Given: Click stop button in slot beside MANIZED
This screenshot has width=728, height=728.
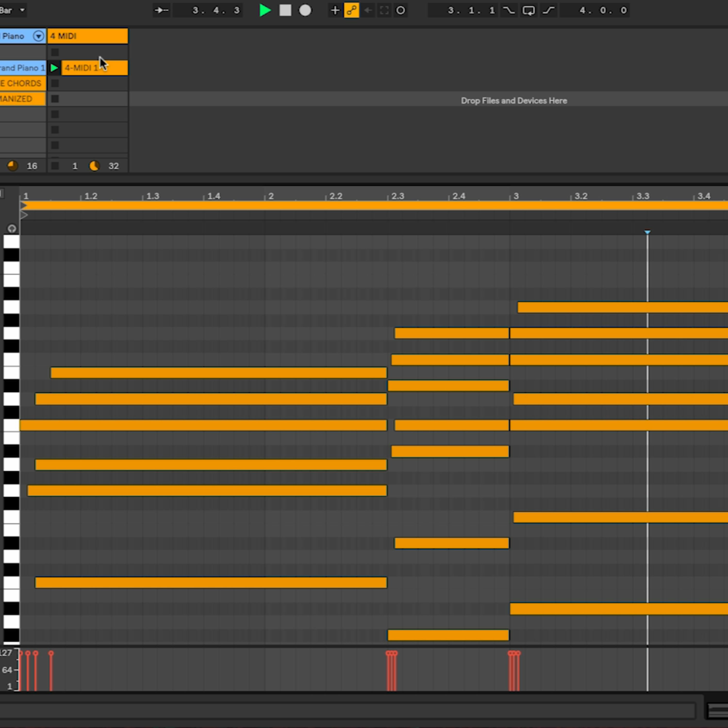Looking at the screenshot, I should click(55, 99).
